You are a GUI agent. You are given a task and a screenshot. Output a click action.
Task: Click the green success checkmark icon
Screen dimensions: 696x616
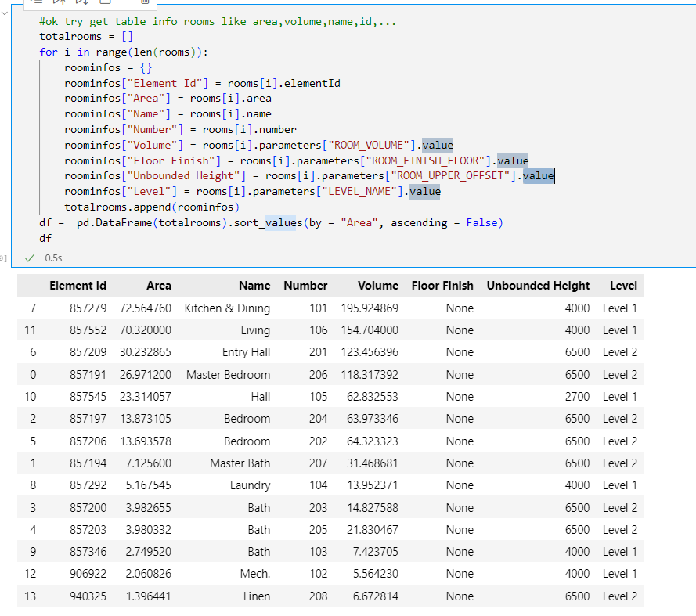(30, 258)
